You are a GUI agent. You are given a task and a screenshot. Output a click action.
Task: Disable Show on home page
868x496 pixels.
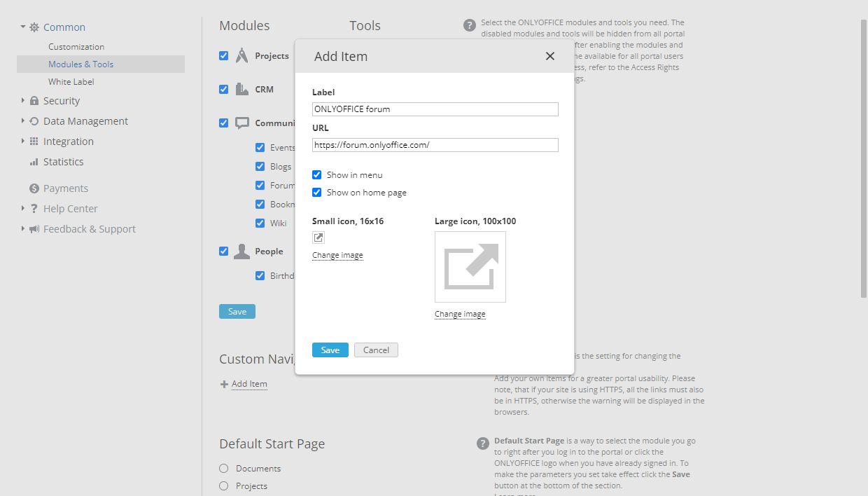click(x=316, y=192)
